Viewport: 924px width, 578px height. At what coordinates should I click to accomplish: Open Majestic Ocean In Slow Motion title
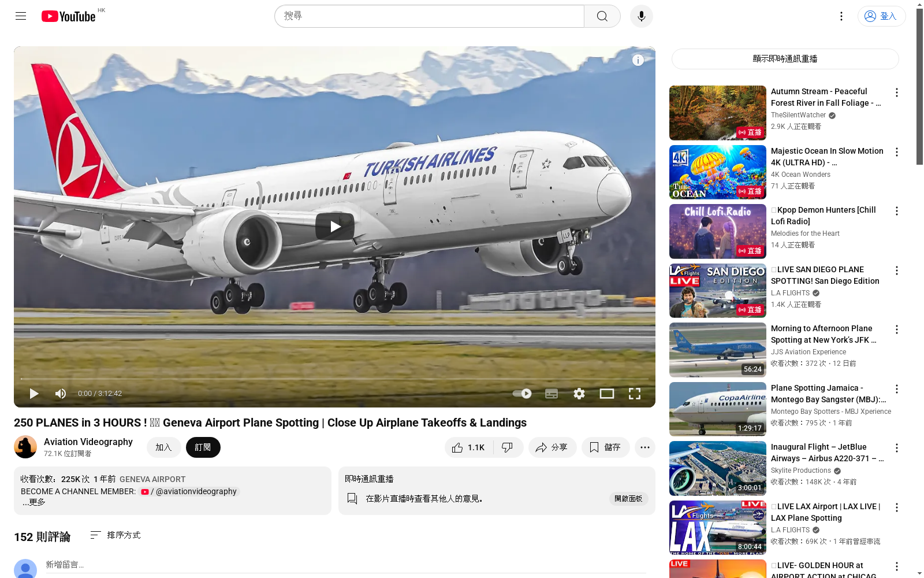point(827,157)
